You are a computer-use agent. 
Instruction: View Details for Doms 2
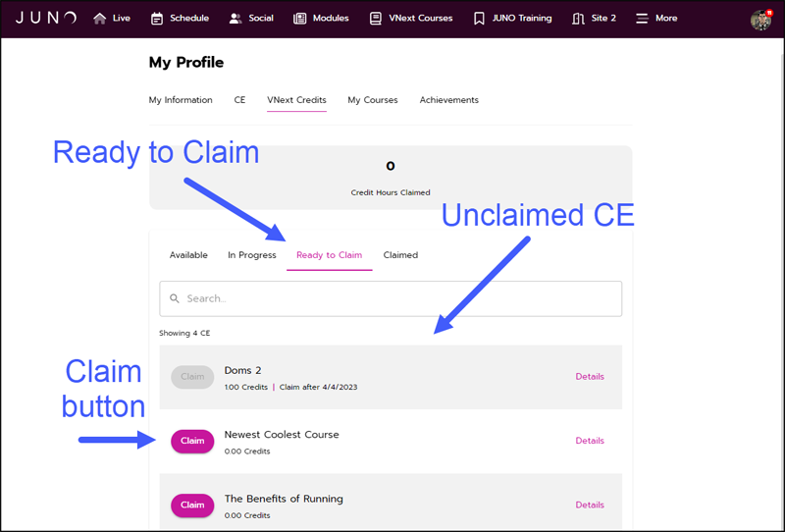[590, 377]
